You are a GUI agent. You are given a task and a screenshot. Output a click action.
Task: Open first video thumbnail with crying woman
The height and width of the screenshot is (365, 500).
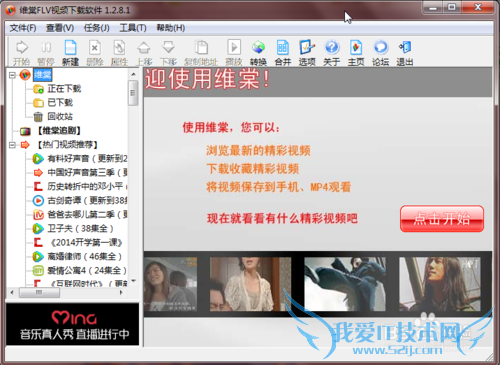[170, 284]
